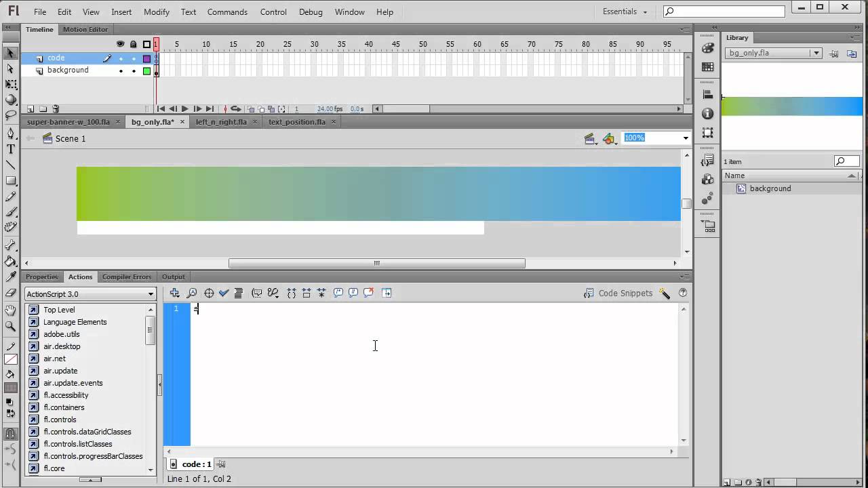Toggle visibility dot for code layer
The image size is (868, 488).
[121, 58]
